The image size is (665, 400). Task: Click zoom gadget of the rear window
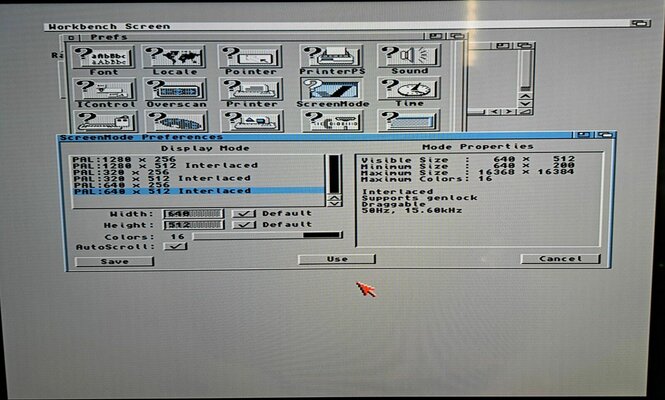click(x=503, y=45)
